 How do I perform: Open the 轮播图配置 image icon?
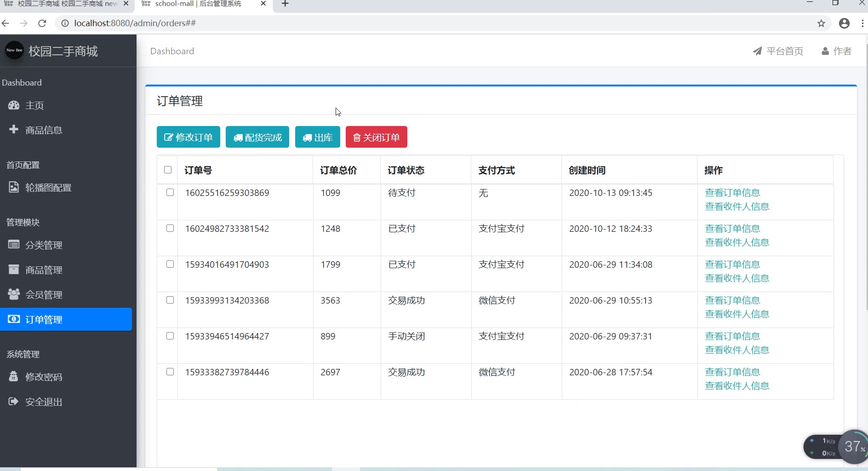pyautogui.click(x=14, y=187)
